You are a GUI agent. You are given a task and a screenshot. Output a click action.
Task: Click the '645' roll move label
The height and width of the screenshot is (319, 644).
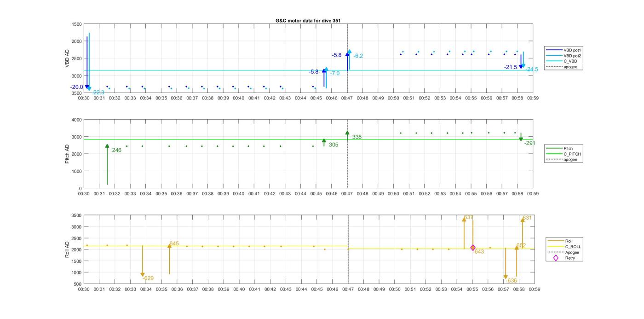(174, 244)
